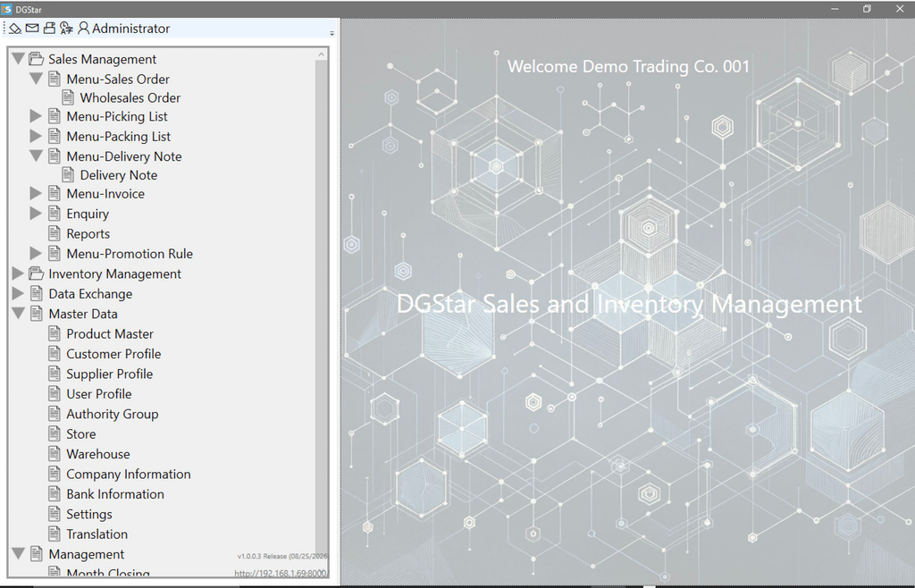Expand the Menu-Packing List node
The width and height of the screenshot is (915, 588).
(36, 136)
